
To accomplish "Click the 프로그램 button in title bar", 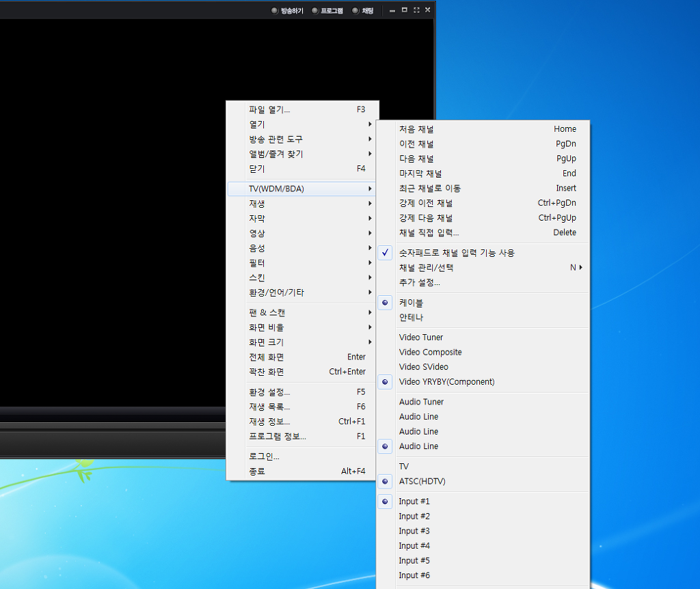I will (x=327, y=10).
